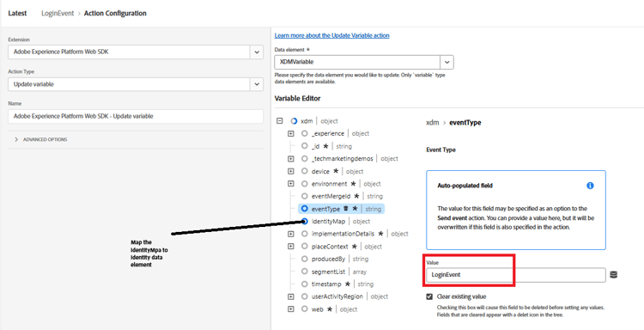The height and width of the screenshot is (330, 644).
Task: Click the Name input field
Action: pos(136,116)
